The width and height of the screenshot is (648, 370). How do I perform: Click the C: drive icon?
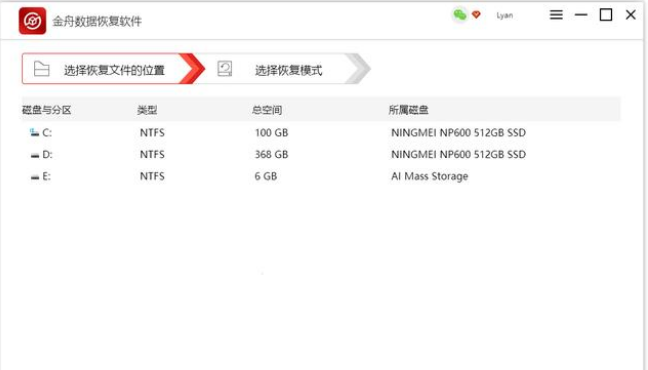pos(34,132)
